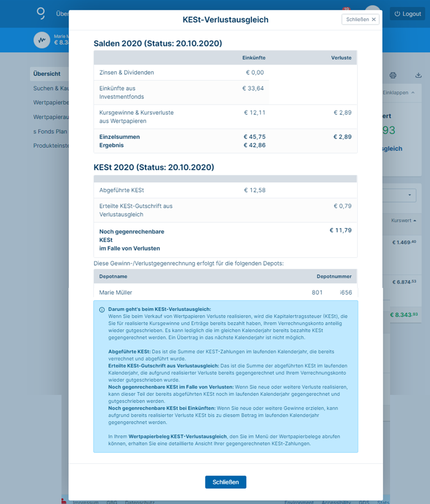Click the Depotnummer column header
The height and width of the screenshot is (504, 430).
click(334, 276)
